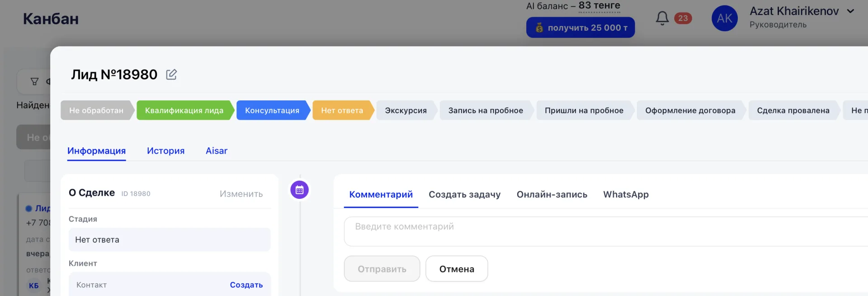Click the Отмена button

[x=457, y=269]
